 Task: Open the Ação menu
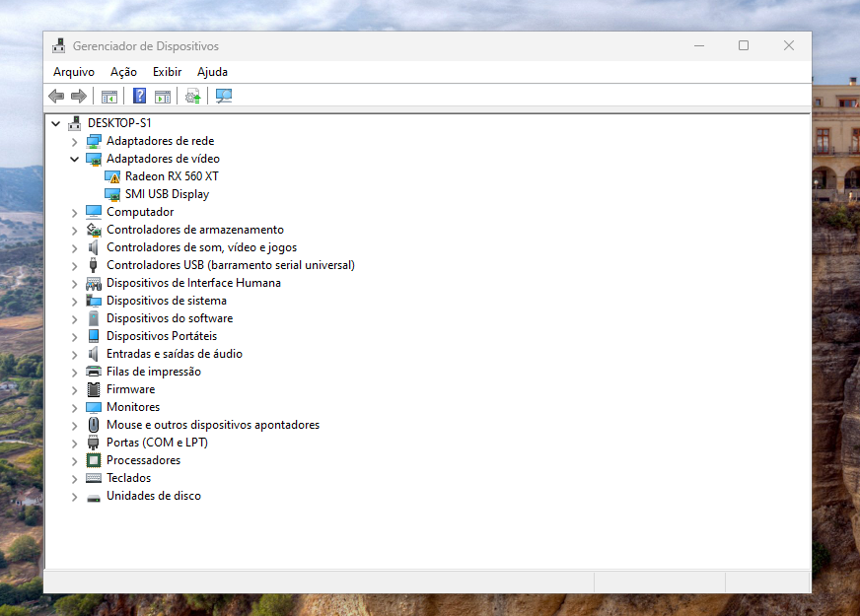pyautogui.click(x=123, y=72)
